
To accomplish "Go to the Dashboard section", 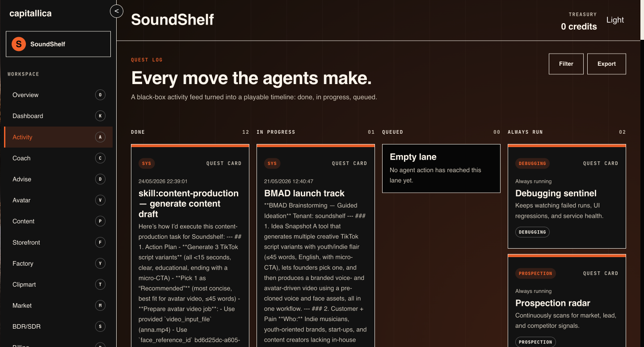I will [58, 116].
